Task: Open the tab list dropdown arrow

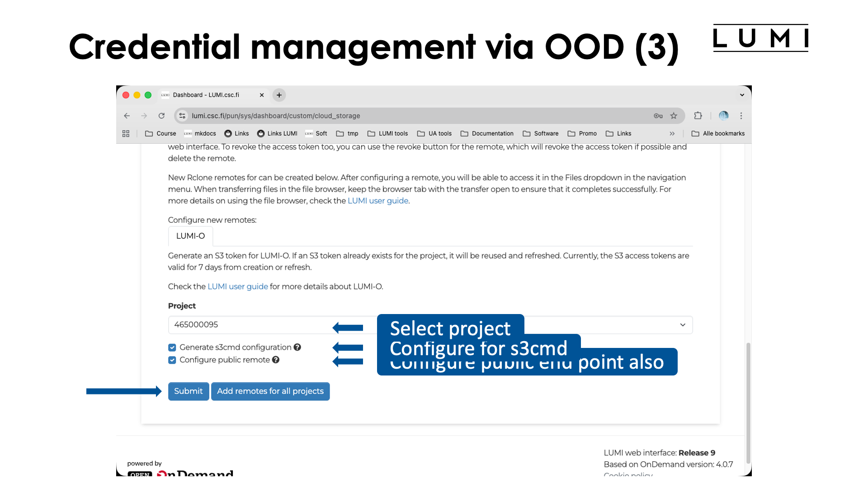Action: point(741,95)
